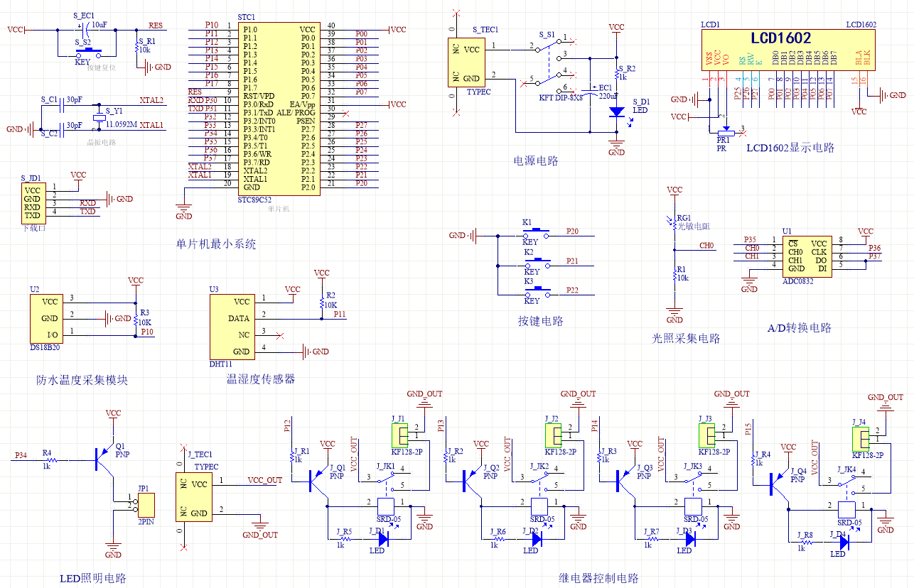This screenshot has width=914, height=588.
Task: Click the P20 net label beside K1
Action: [572, 232]
